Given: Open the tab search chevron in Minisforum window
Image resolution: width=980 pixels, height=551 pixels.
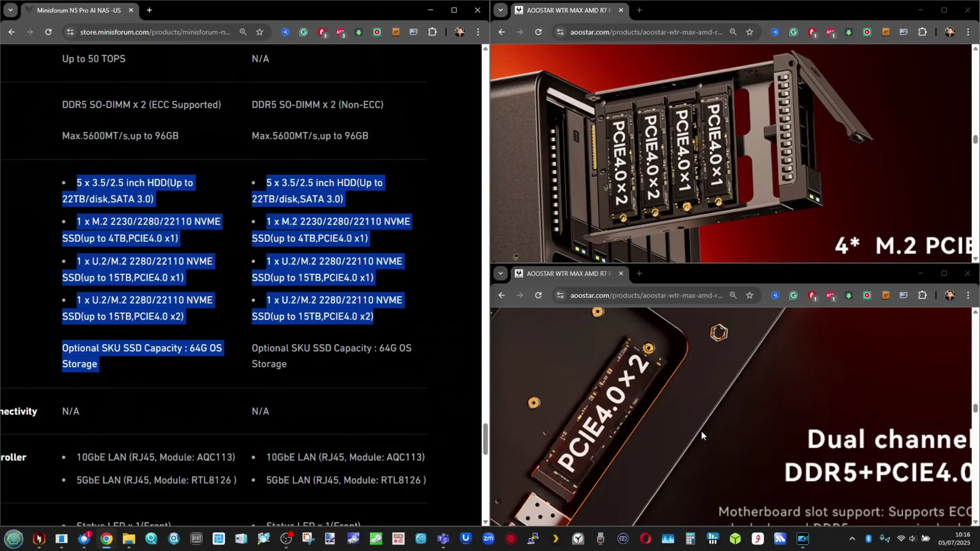Looking at the screenshot, I should point(10,10).
